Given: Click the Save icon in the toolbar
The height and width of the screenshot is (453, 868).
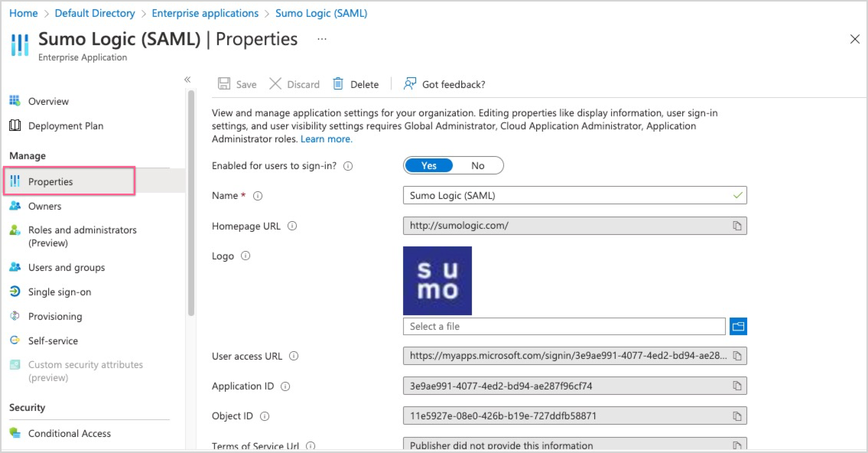Looking at the screenshot, I should point(223,84).
